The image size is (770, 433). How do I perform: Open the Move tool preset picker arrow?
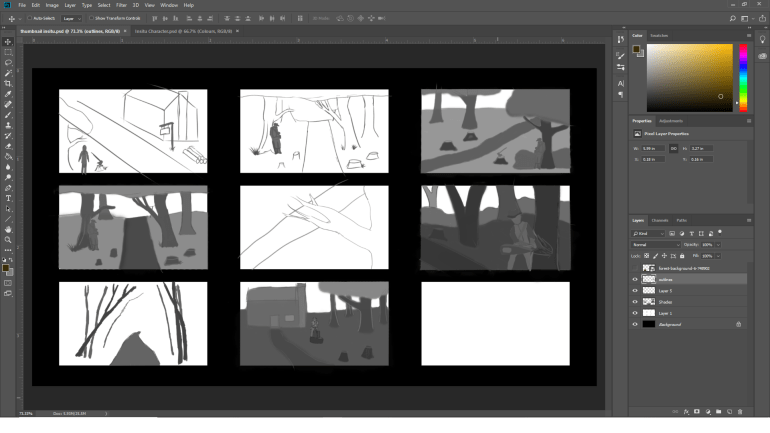20,19
